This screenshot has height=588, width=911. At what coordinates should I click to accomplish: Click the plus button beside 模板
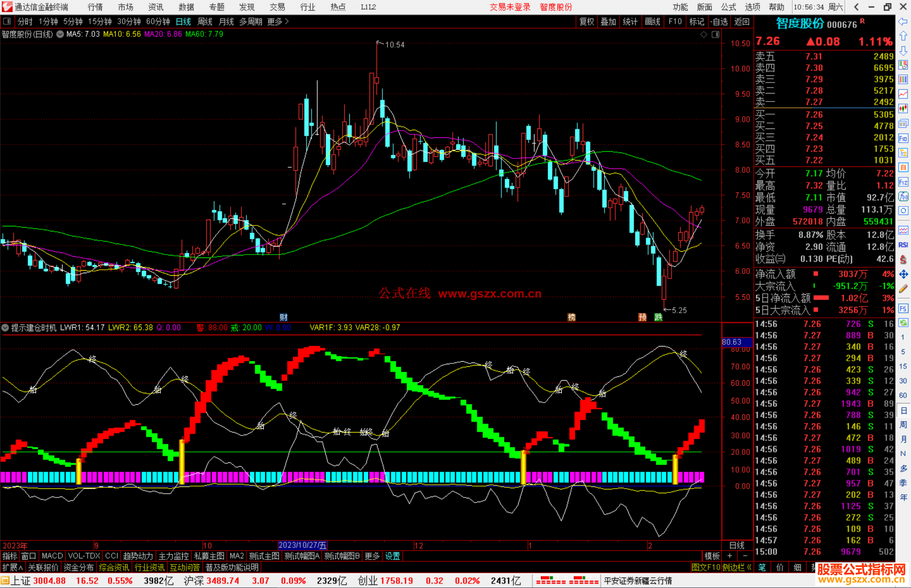click(730, 556)
